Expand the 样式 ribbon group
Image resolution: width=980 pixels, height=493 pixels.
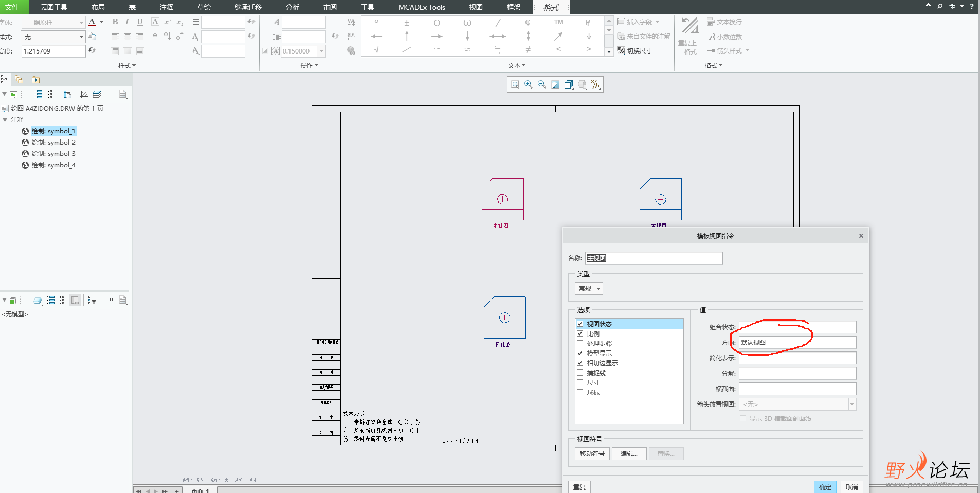coord(126,65)
